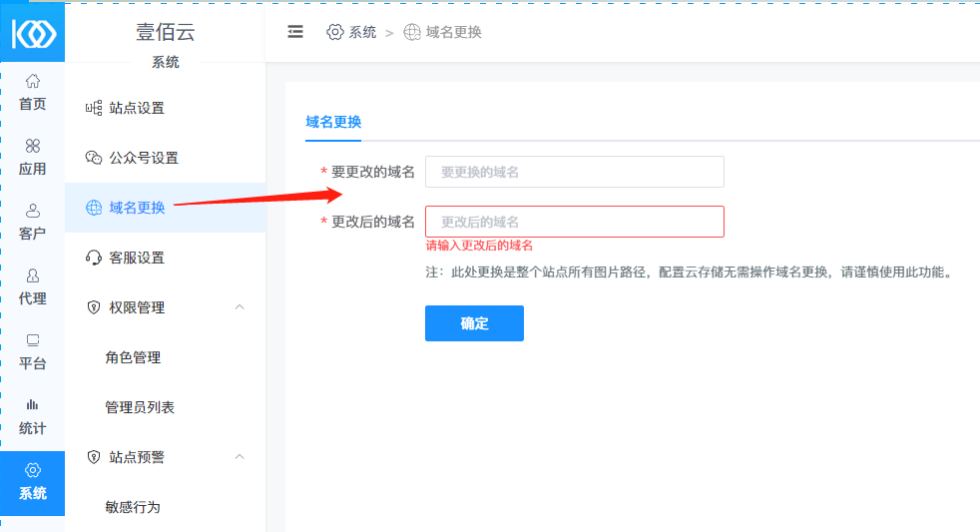Click the 客服设置 headset icon
The width and height of the screenshot is (980, 532).
coord(94,258)
